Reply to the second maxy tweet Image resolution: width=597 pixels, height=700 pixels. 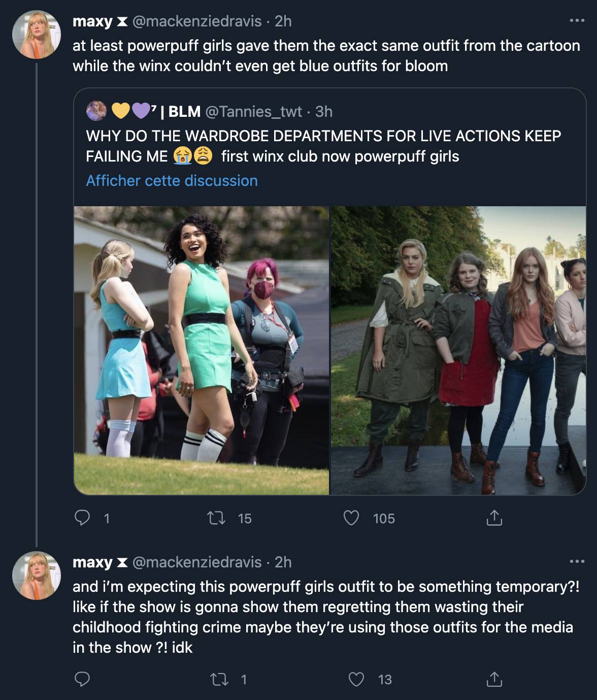82,679
